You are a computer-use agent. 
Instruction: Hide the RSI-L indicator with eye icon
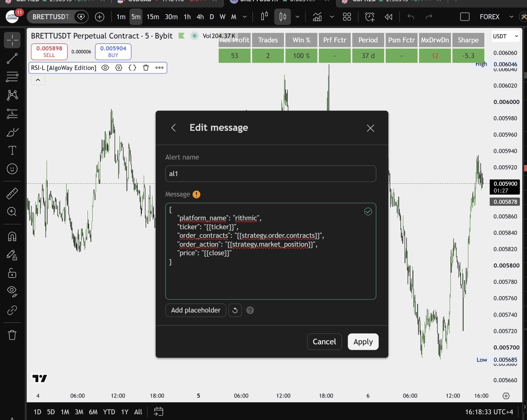(x=105, y=68)
